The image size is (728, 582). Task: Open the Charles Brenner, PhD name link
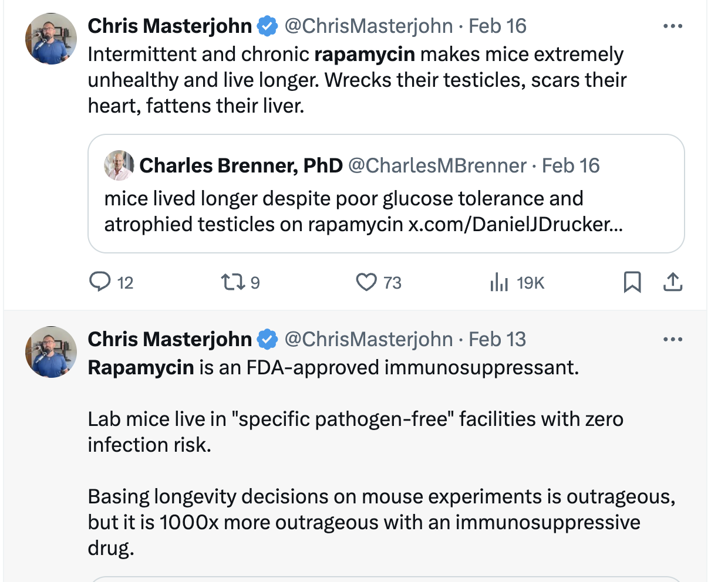[x=241, y=165]
